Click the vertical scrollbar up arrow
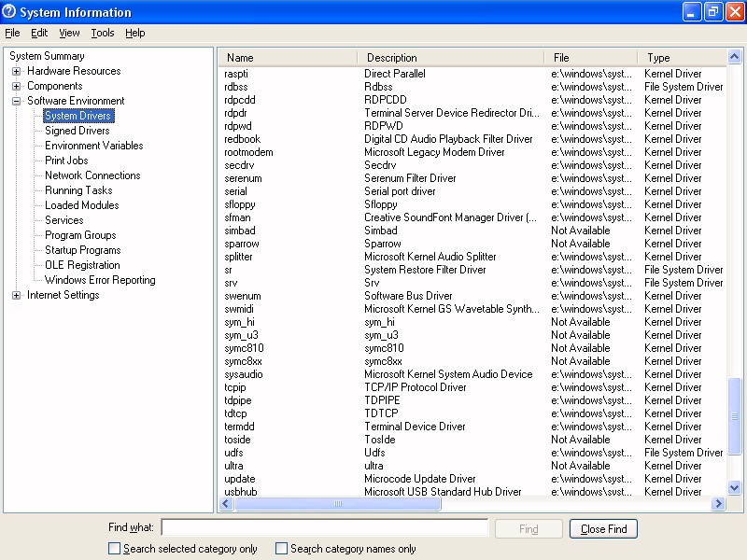 (734, 57)
